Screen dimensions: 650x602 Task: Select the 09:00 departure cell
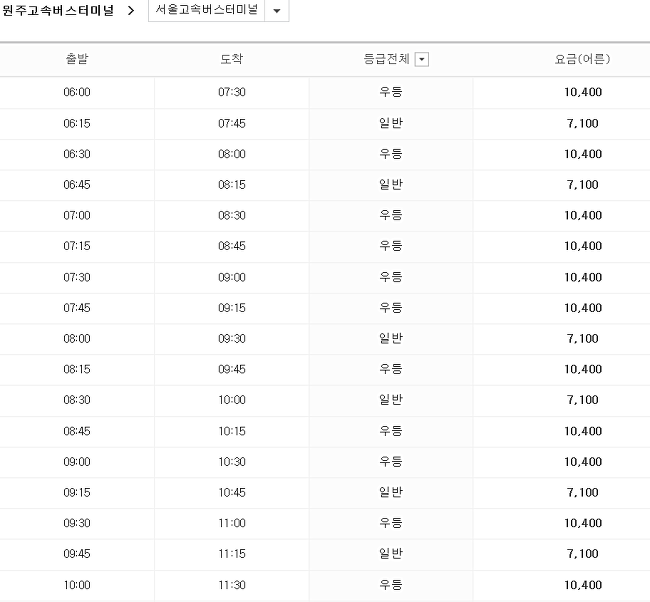coord(77,462)
